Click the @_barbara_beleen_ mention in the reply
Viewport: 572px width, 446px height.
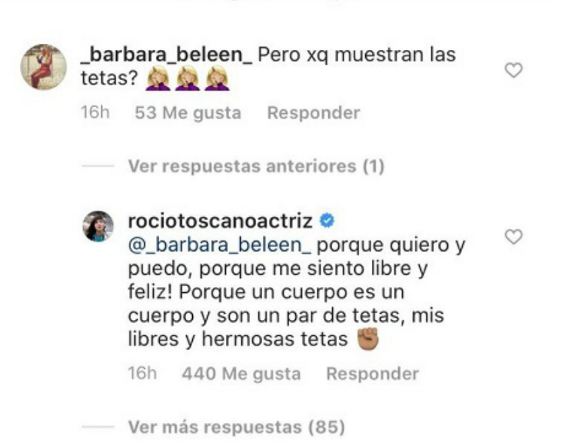point(220,245)
